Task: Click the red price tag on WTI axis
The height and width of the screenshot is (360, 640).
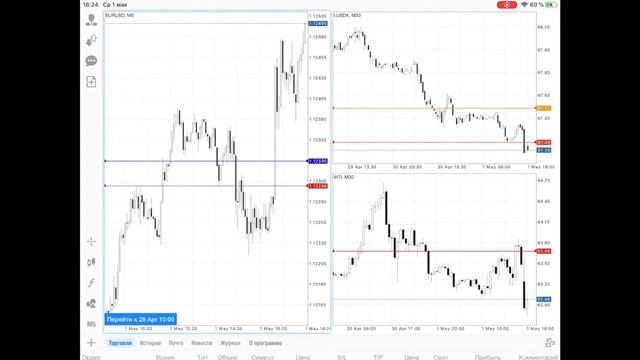Action: click(x=544, y=251)
